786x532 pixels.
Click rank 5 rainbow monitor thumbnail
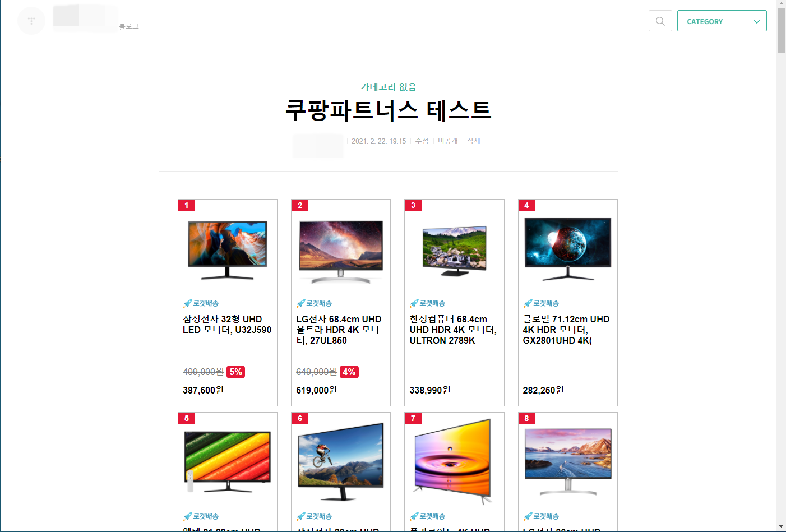tap(228, 461)
